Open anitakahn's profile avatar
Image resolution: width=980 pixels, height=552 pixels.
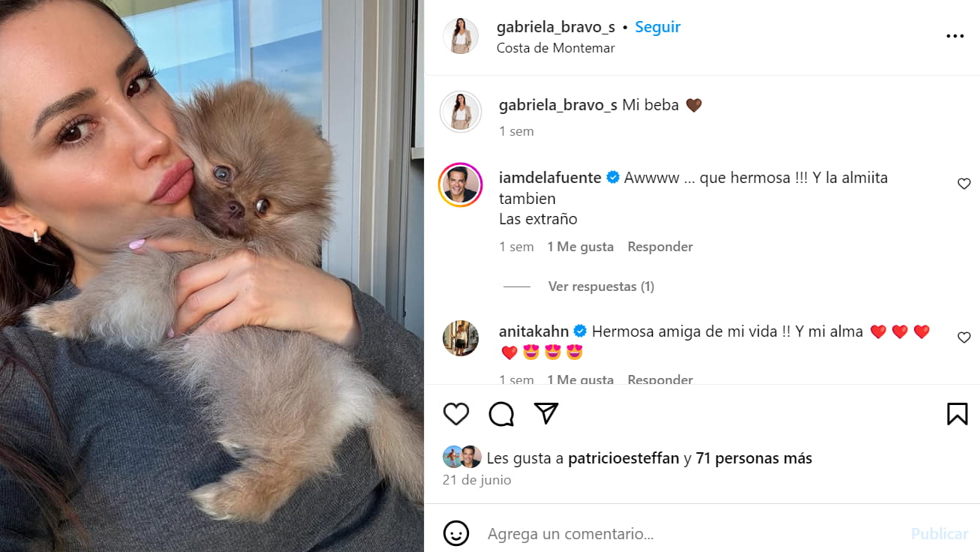pos(460,338)
